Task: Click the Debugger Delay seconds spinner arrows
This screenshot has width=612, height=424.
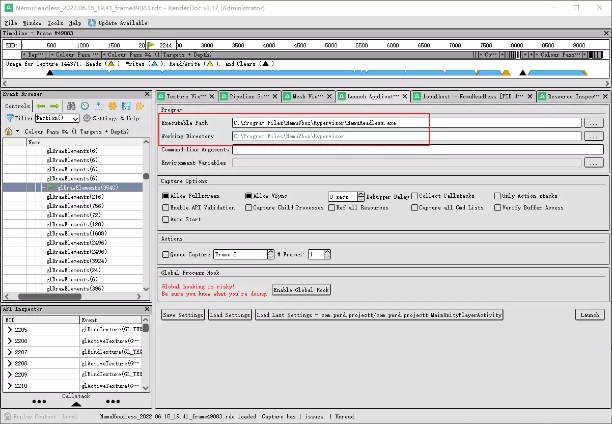Action: (361, 196)
